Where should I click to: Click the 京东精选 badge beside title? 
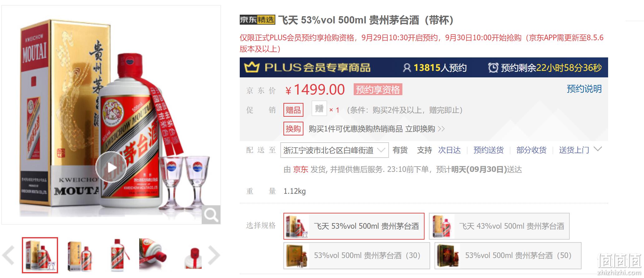pos(258,20)
